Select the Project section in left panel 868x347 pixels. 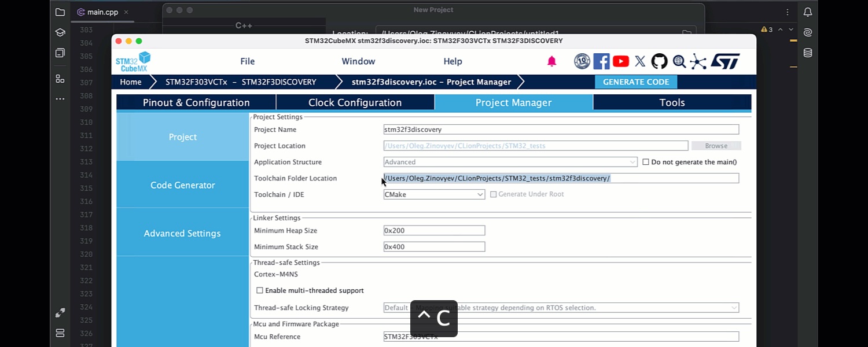[x=183, y=136]
